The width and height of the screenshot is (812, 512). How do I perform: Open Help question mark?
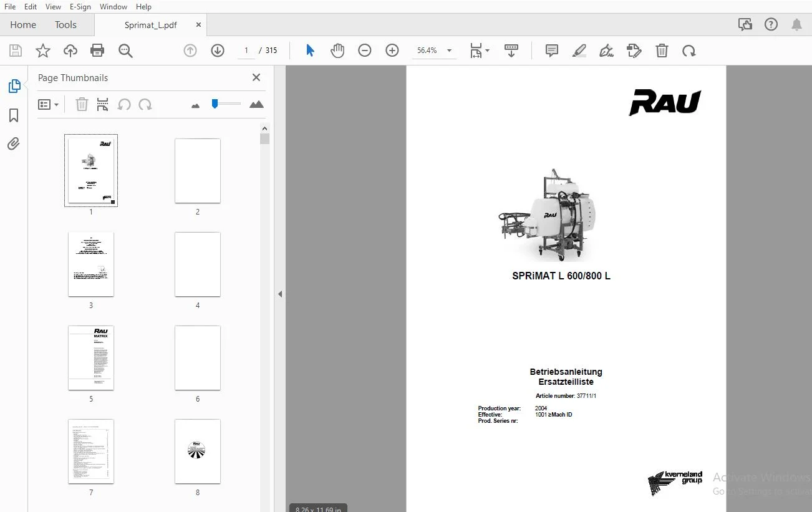pos(771,24)
